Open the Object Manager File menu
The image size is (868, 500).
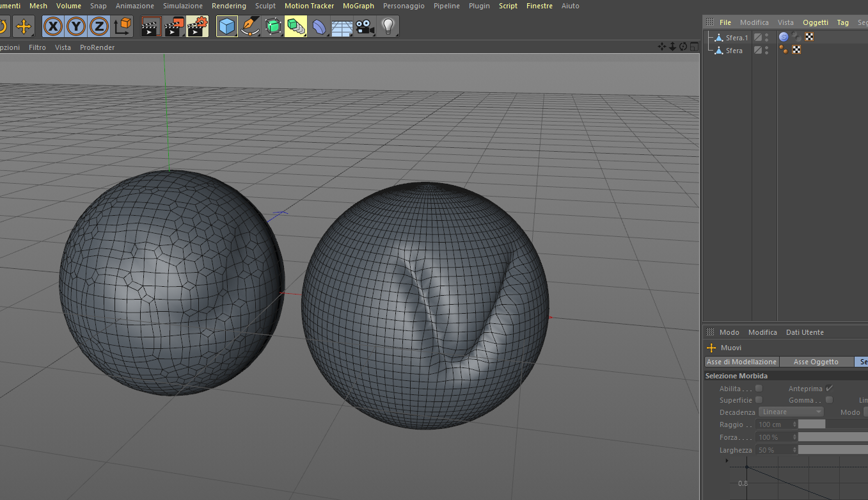click(725, 22)
